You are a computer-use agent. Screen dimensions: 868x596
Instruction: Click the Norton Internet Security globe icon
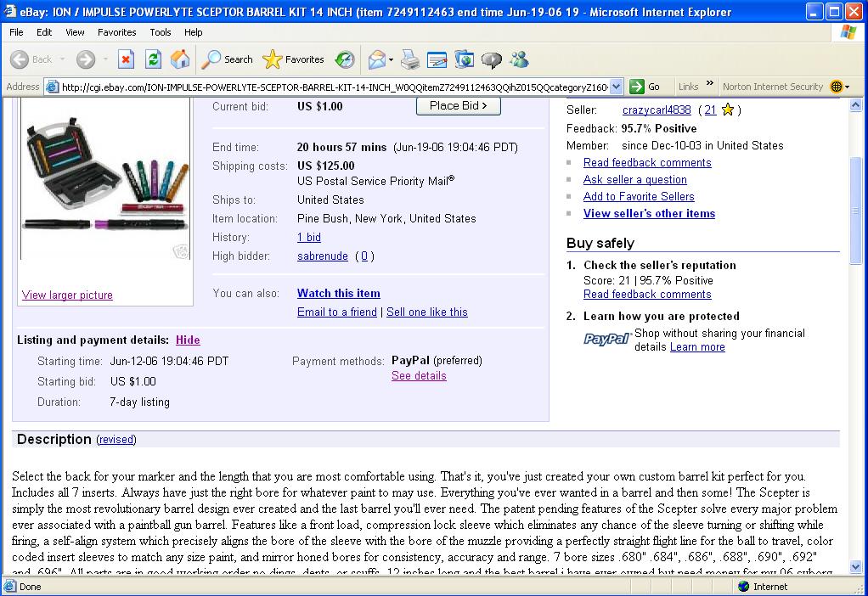click(836, 87)
